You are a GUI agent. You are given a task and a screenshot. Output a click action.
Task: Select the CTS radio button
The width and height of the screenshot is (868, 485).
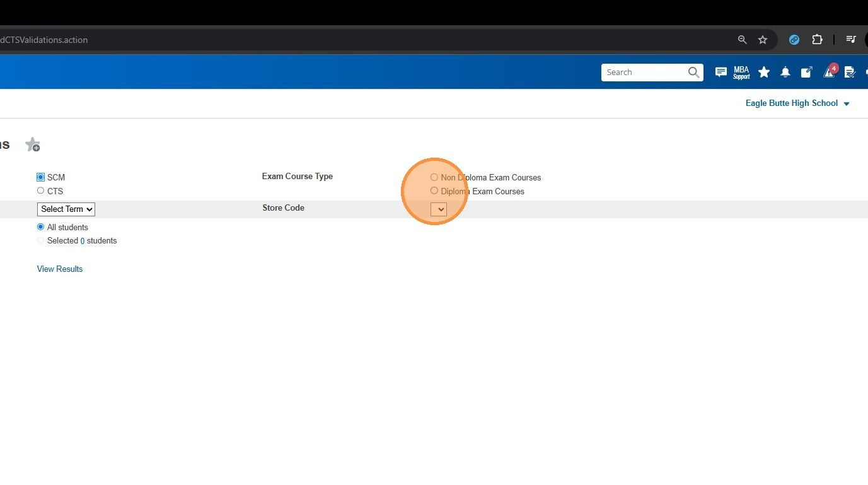[x=41, y=191]
